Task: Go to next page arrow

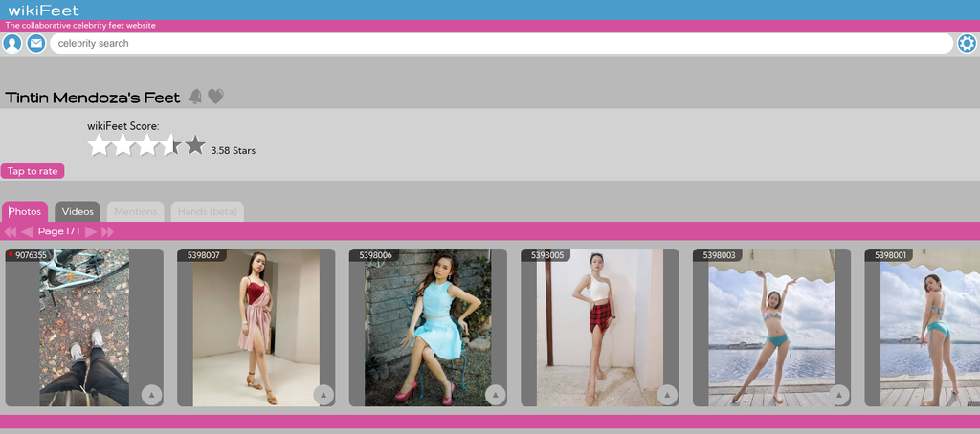Action: coord(91,231)
